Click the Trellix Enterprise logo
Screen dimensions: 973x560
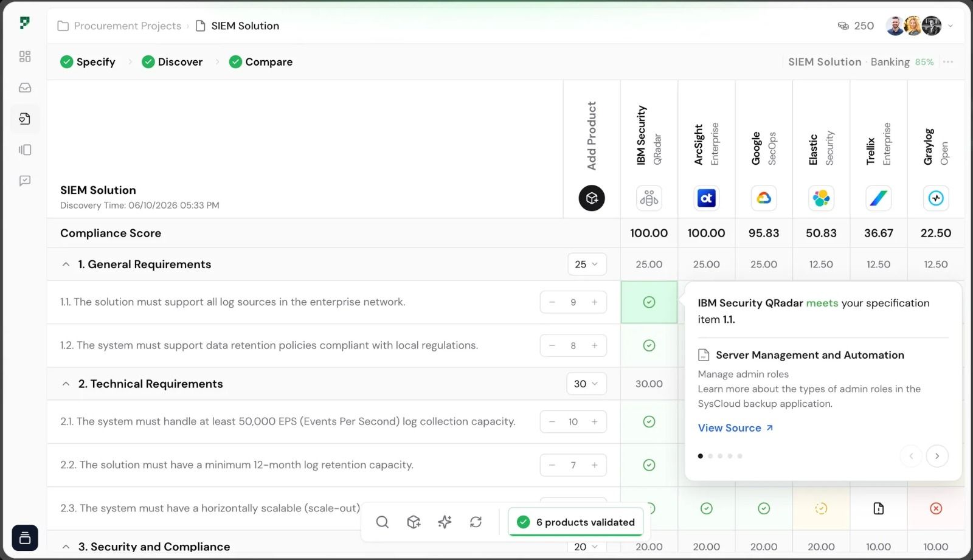[879, 198]
